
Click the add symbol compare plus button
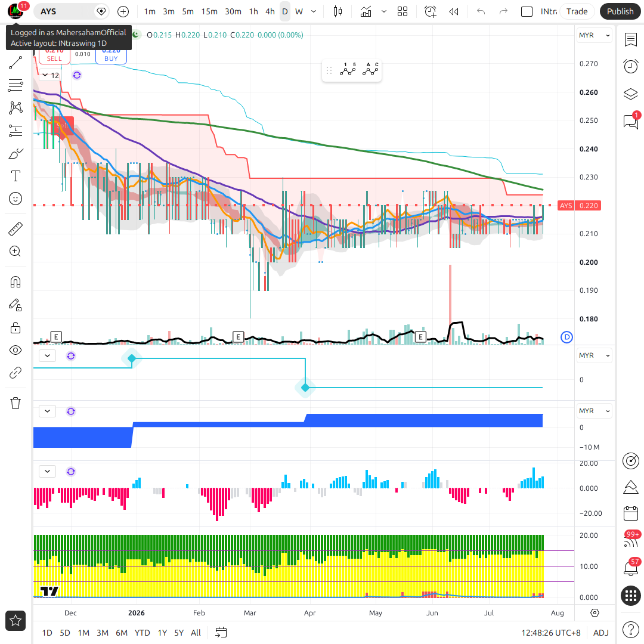pyautogui.click(x=123, y=11)
